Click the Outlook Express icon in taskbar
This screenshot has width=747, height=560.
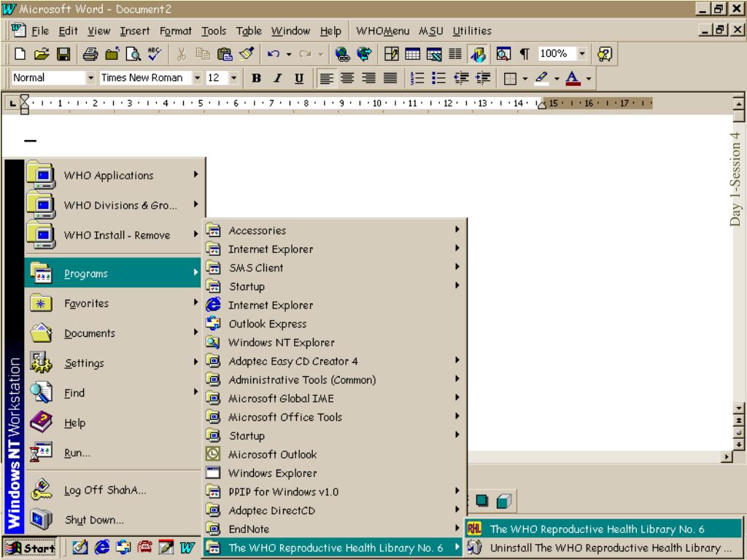coord(123,547)
